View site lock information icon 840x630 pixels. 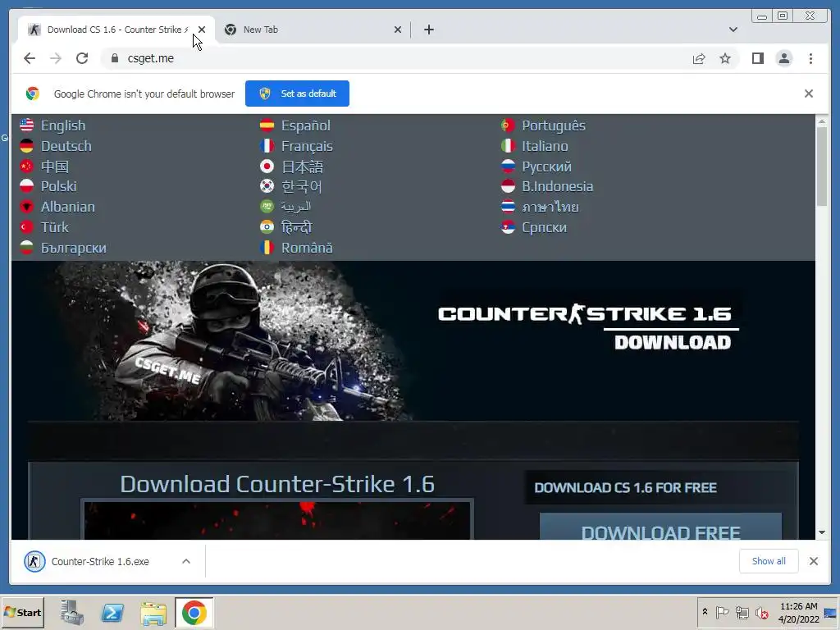(x=114, y=58)
